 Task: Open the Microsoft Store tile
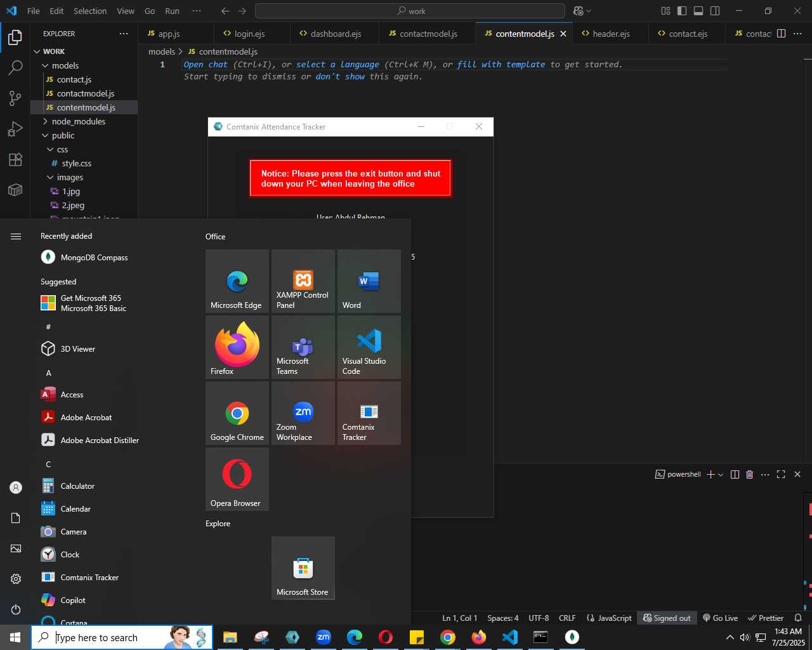tap(303, 568)
